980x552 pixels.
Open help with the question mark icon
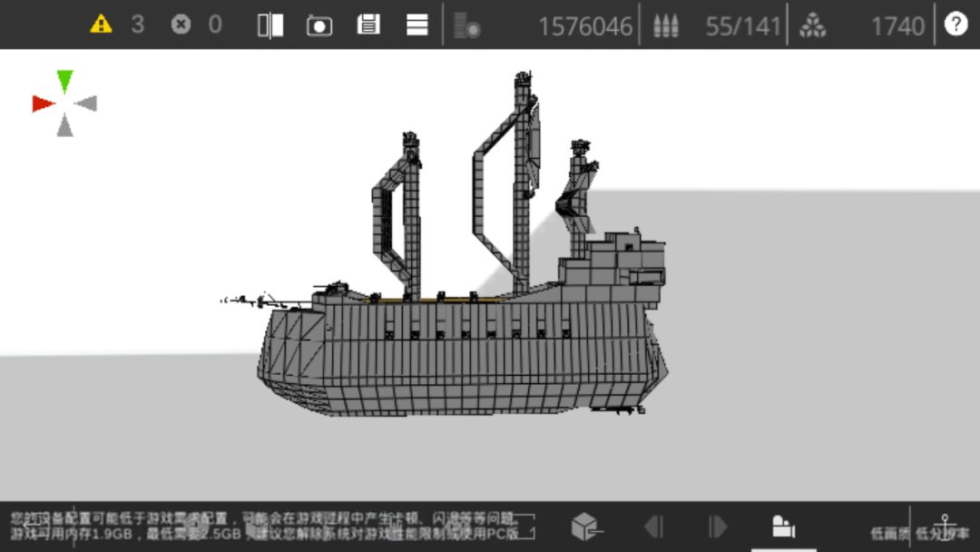pyautogui.click(x=955, y=25)
